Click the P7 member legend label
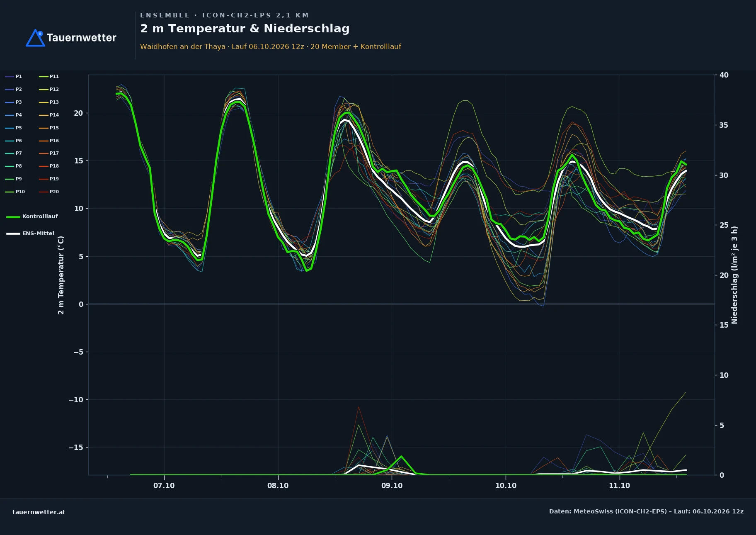Viewport: 756px width, 535px height. 14,153
